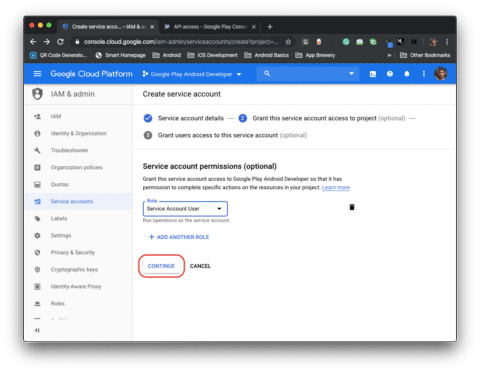Switch to the API access Google Play Console tab

210,27
